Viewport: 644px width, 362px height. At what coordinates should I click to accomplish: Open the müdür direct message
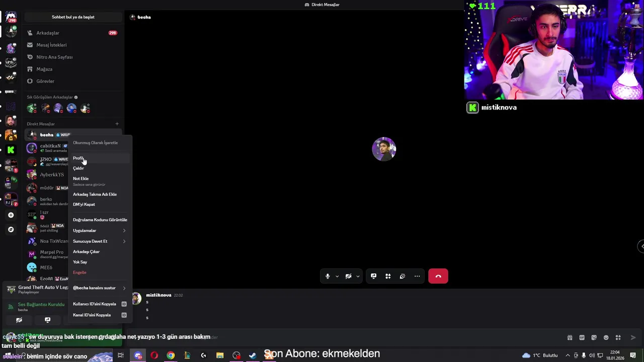[47, 188]
